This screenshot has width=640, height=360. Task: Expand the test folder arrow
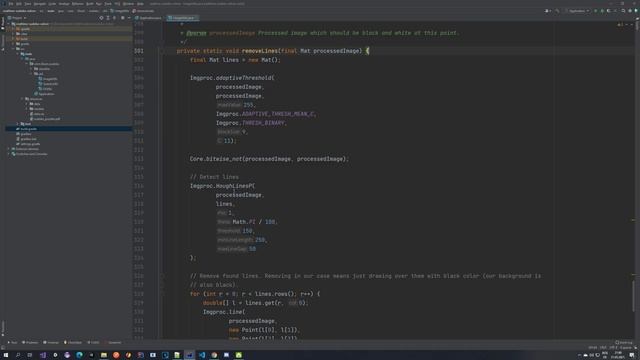(18, 124)
